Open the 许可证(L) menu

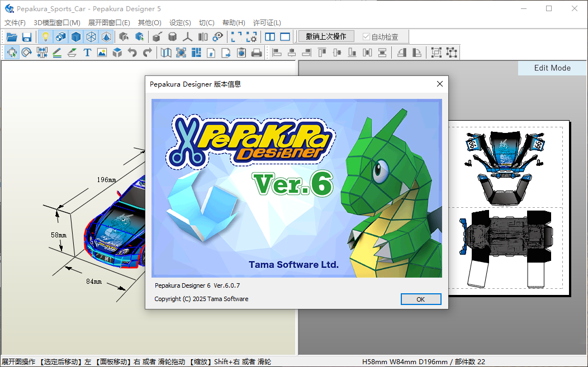pos(267,23)
